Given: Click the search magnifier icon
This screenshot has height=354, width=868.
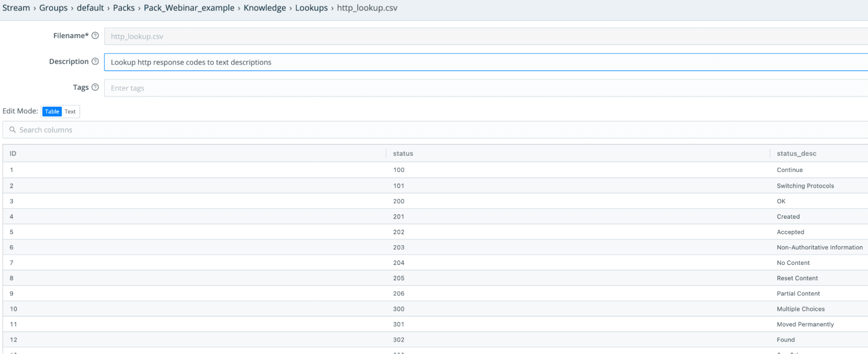Looking at the screenshot, I should point(13,130).
